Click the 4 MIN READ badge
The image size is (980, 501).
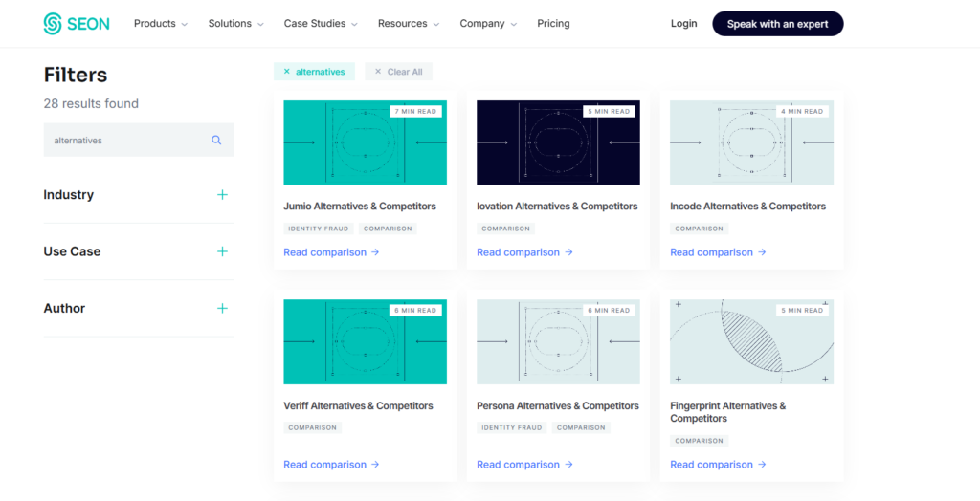click(x=802, y=111)
